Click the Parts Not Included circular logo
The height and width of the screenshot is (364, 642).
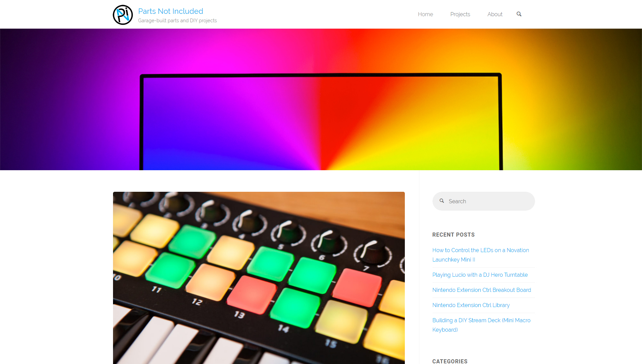(123, 15)
